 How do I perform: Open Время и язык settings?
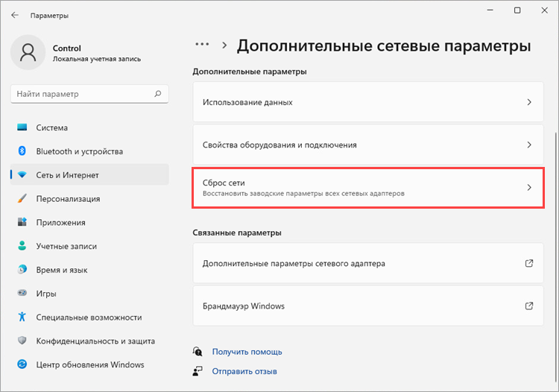89,270
